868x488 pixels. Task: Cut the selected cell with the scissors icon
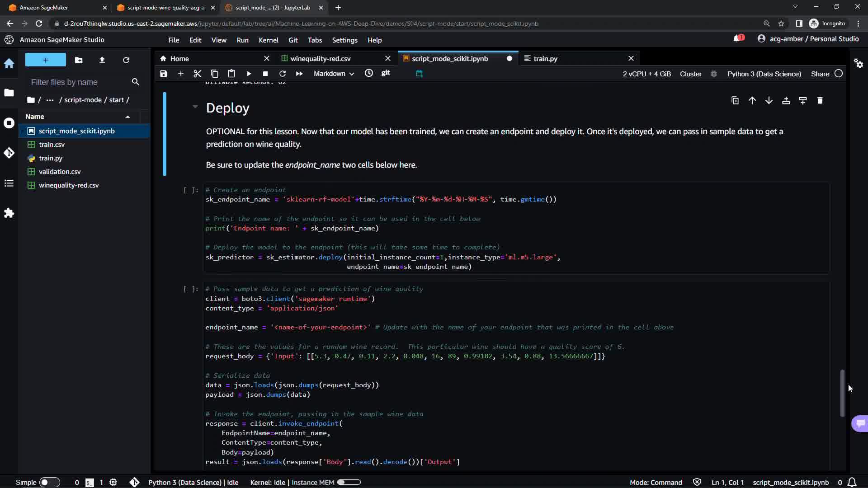(197, 74)
